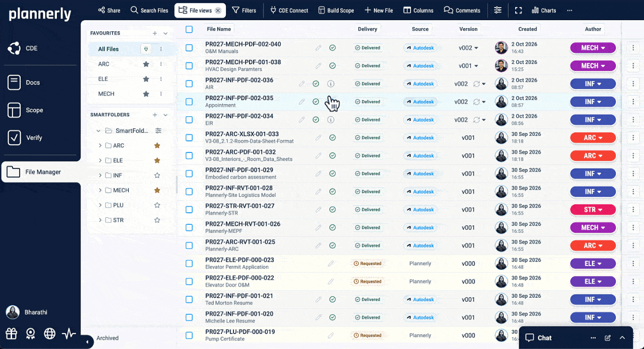The image size is (644, 349).
Task: Open SmartFolder settings sliders icon
Action: pos(158,131)
